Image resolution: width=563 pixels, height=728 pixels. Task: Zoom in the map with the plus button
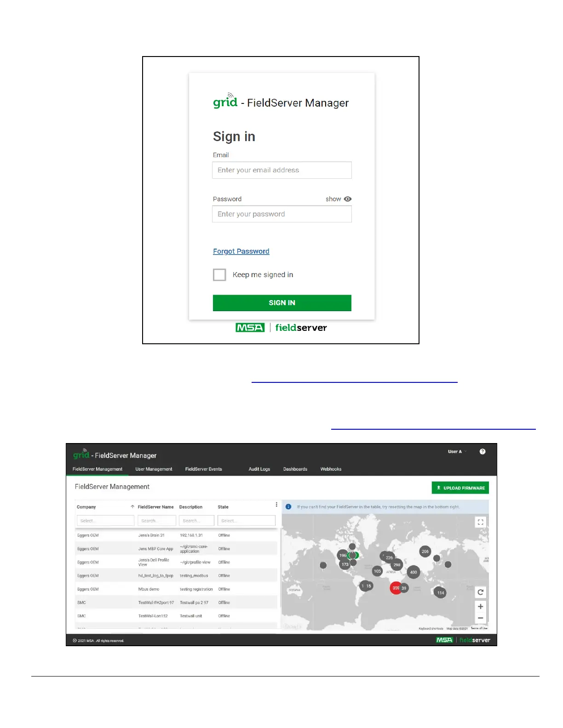point(480,607)
